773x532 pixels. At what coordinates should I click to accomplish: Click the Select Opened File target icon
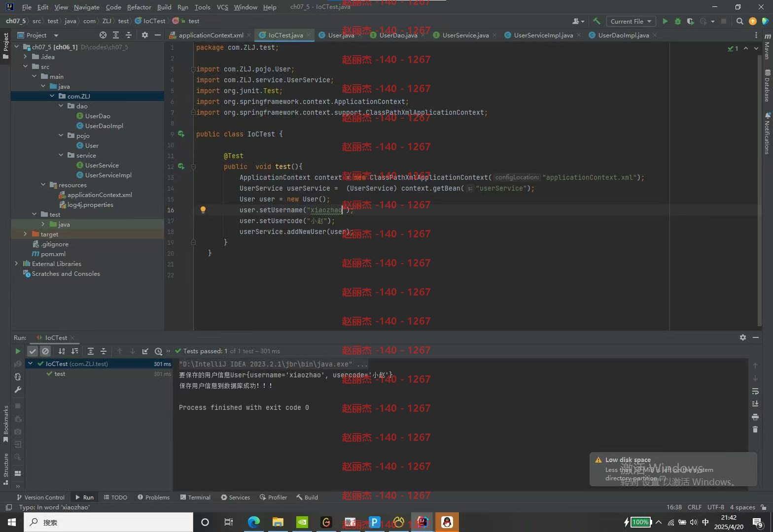103,35
